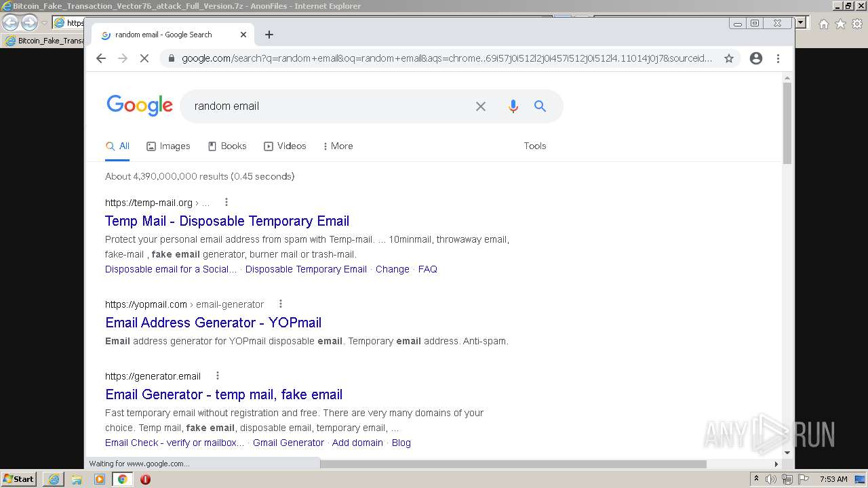Open the 'FAQ' sublink
The height and width of the screenshot is (488, 868).
[x=428, y=269]
